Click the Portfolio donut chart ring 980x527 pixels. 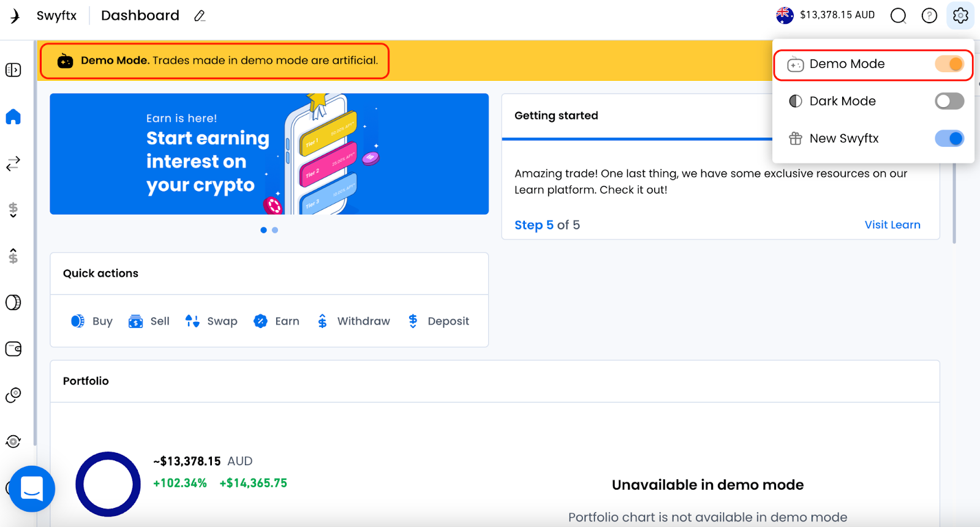[108, 484]
